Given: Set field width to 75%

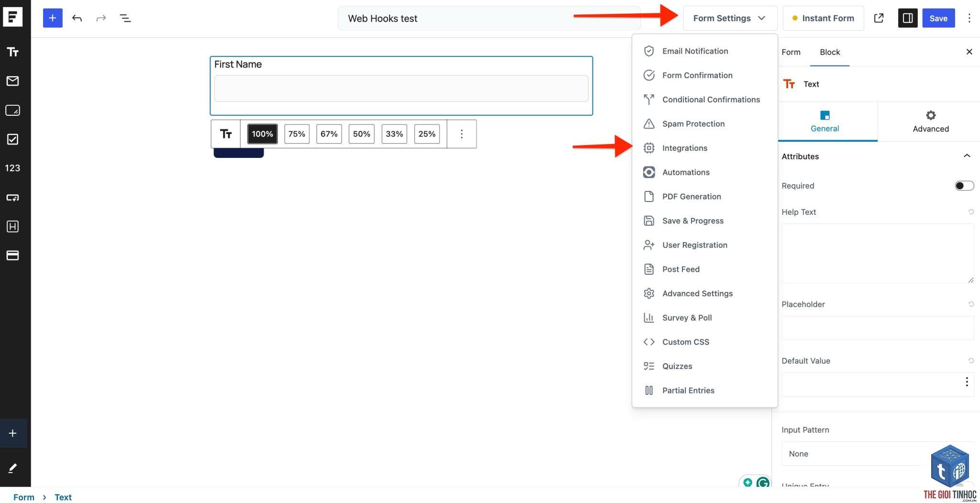Looking at the screenshot, I should [297, 134].
